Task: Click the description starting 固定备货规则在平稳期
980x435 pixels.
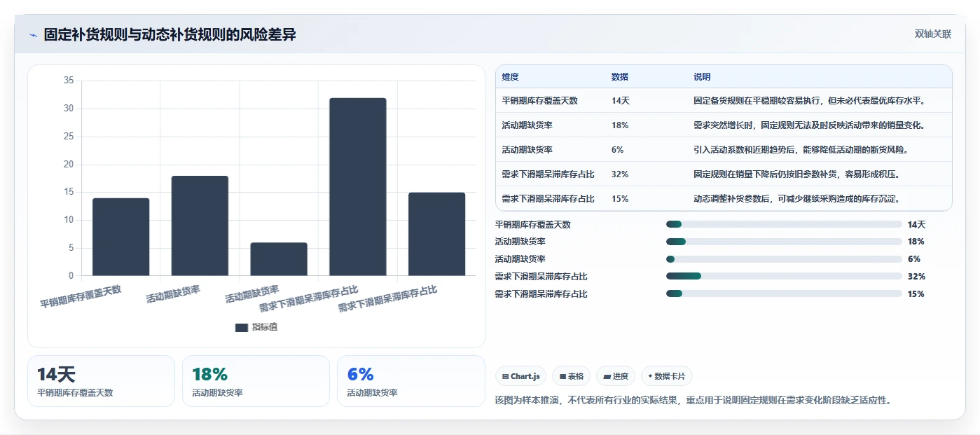Action: coord(810,101)
